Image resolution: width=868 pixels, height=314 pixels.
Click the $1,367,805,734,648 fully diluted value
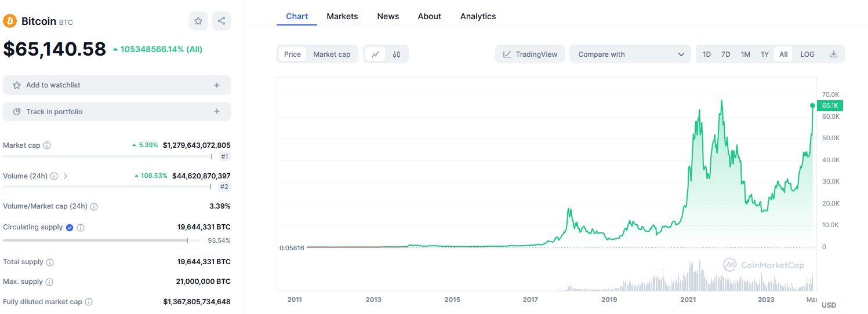point(197,301)
